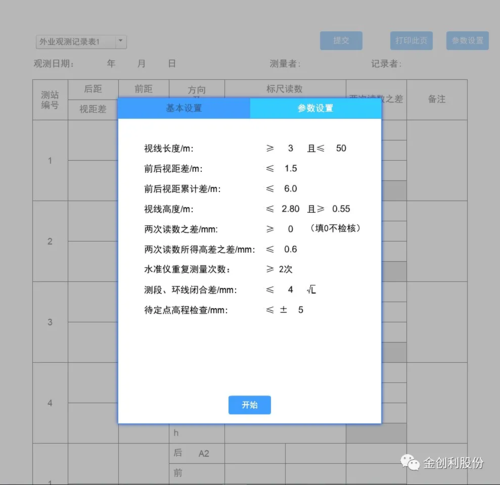Click the 提交 button
This screenshot has width=500, height=485.
341,41
